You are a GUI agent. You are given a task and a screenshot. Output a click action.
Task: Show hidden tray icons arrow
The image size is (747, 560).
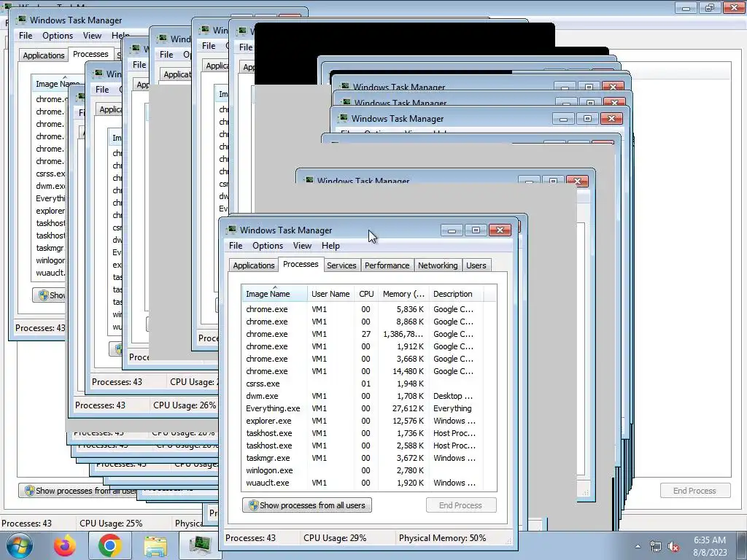(638, 546)
